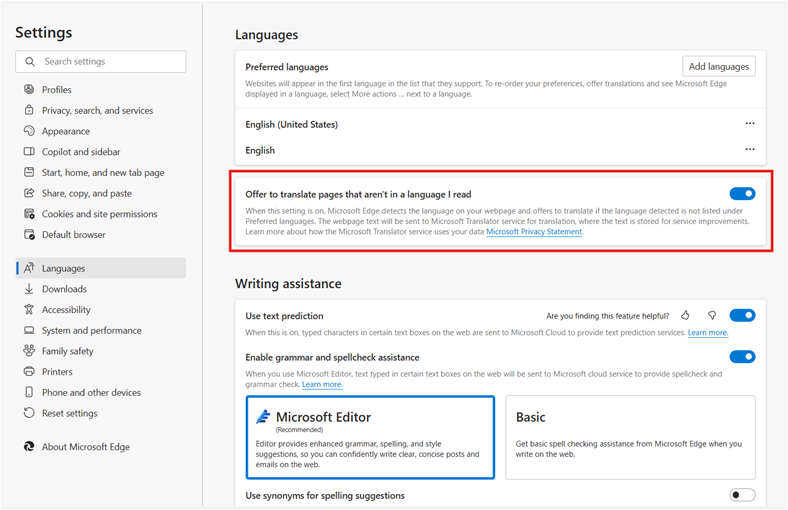Open more actions for English (United States)
Viewport: 788px width, 510px height.
coord(750,124)
